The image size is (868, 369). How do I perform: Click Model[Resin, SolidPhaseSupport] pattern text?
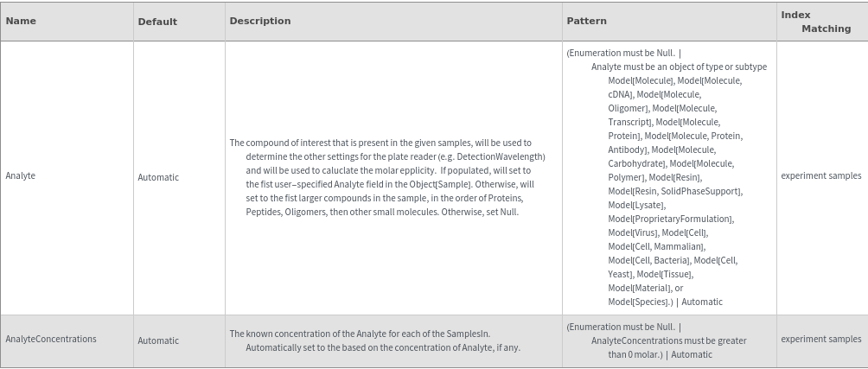pos(674,191)
